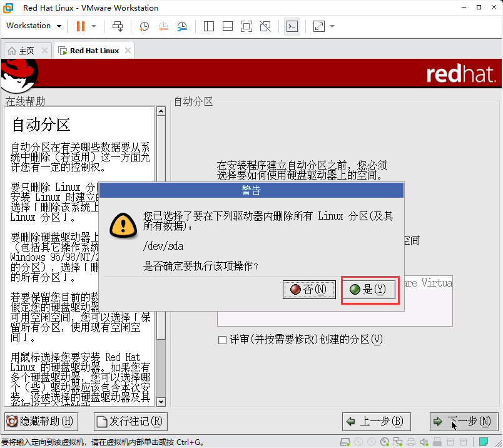This screenshot has width=503, height=448.
Task: Click the network adapter status icon
Action: 398,442
